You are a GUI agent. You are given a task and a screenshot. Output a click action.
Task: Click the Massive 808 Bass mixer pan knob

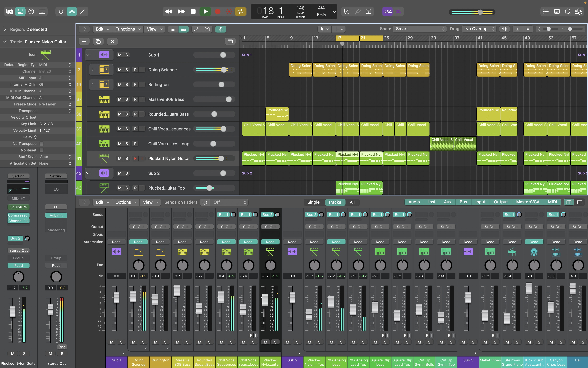pos(182,265)
